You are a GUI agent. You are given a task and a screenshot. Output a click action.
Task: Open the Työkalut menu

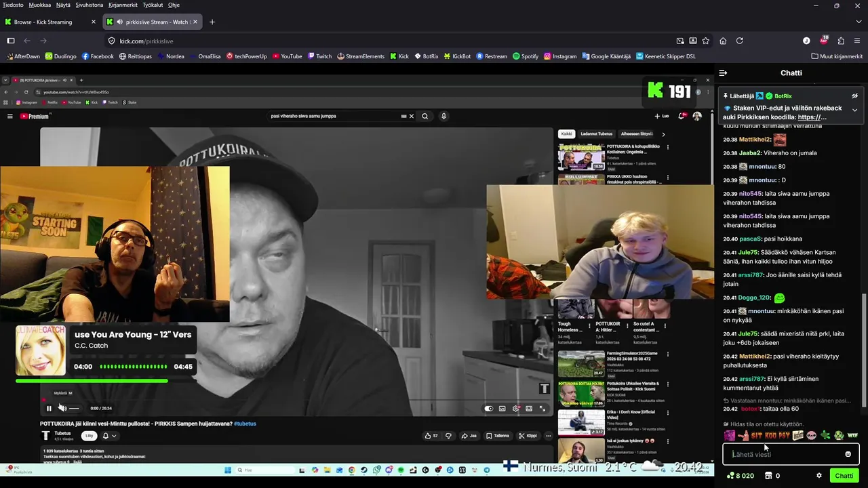[153, 5]
